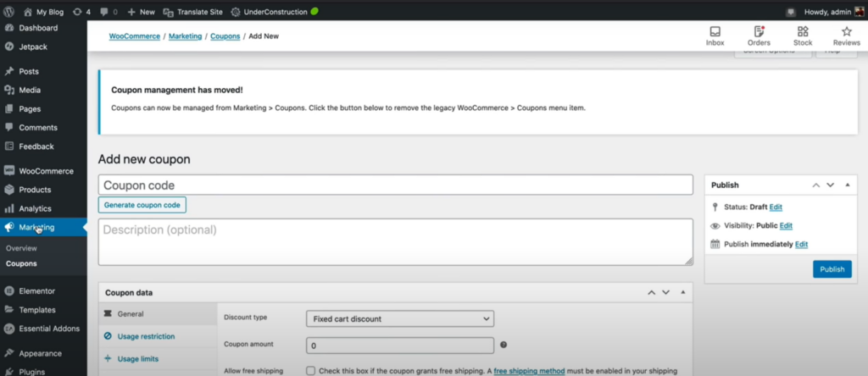The height and width of the screenshot is (376, 868).
Task: Open the comments bubble in admin bar
Action: pyautogui.click(x=103, y=12)
